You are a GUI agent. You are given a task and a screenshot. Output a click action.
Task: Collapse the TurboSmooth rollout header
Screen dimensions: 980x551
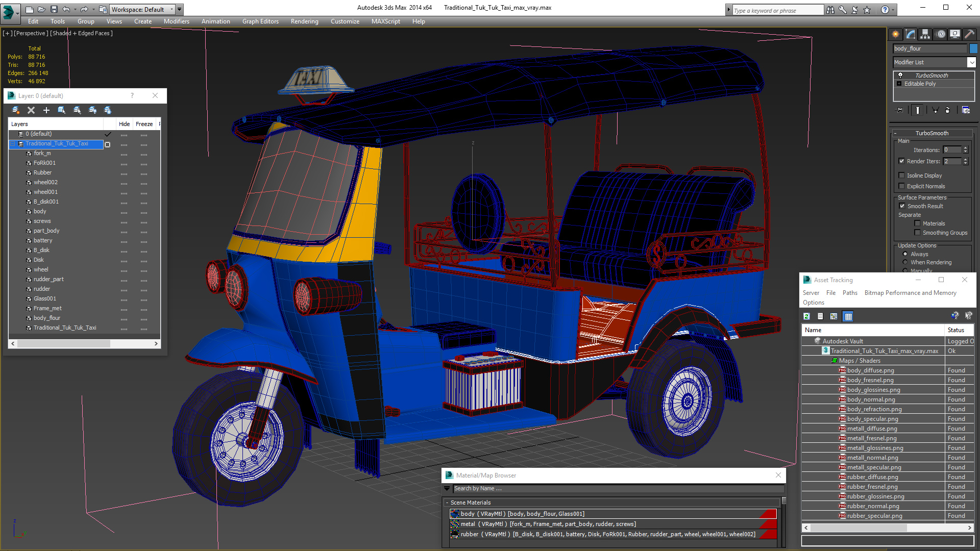click(x=932, y=133)
